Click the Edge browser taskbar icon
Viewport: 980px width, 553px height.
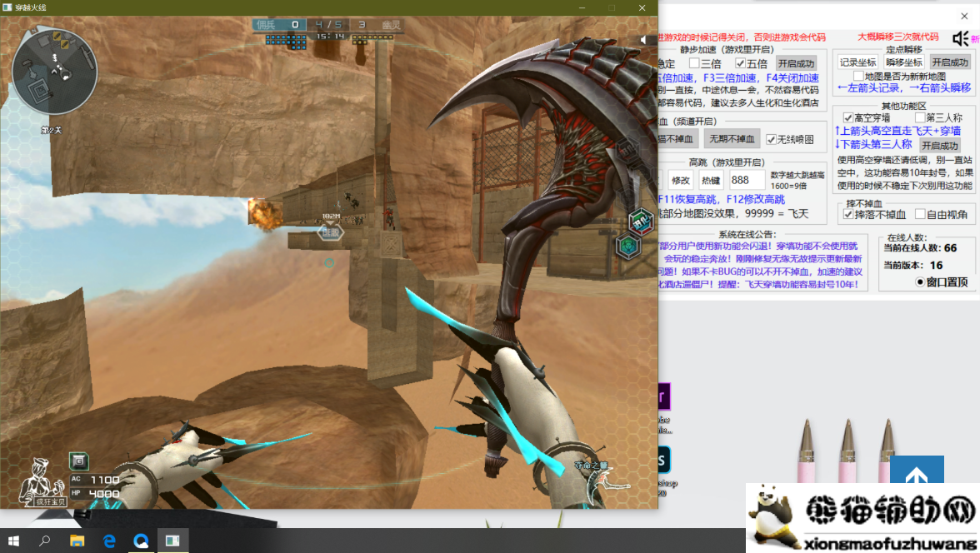pos(109,541)
